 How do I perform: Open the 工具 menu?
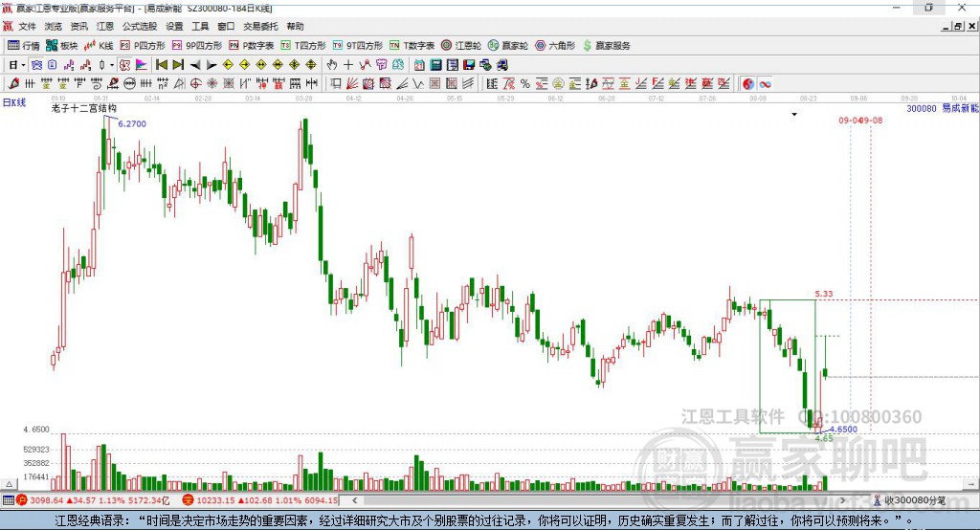[200, 26]
